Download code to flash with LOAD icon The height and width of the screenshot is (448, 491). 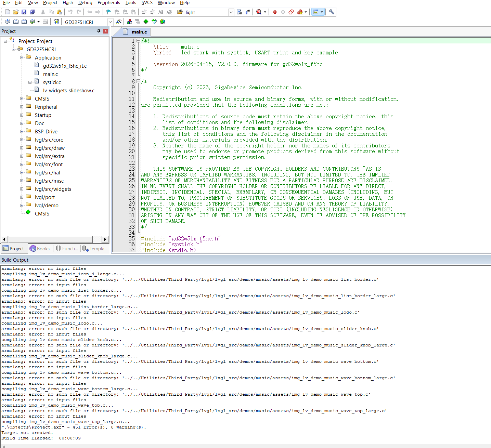[56, 22]
